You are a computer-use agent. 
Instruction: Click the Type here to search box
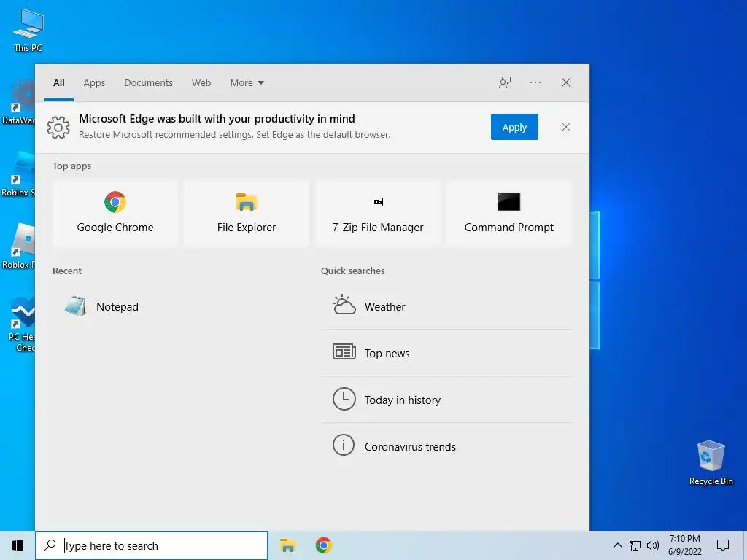click(152, 545)
